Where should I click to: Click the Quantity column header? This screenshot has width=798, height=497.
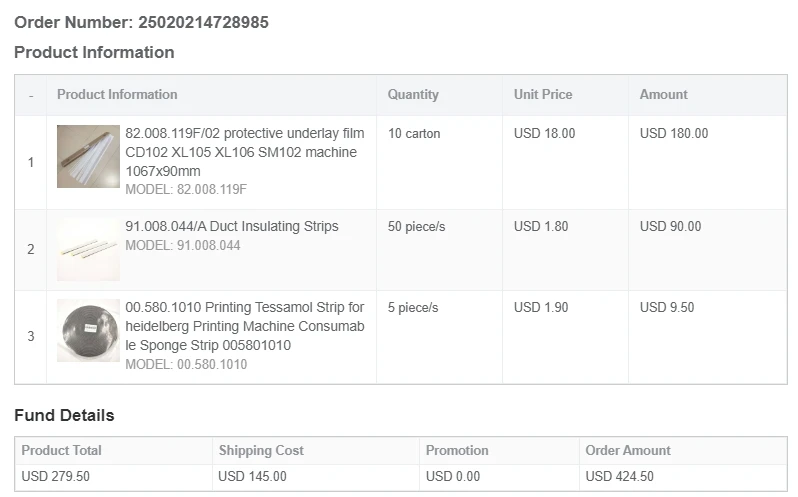413,94
